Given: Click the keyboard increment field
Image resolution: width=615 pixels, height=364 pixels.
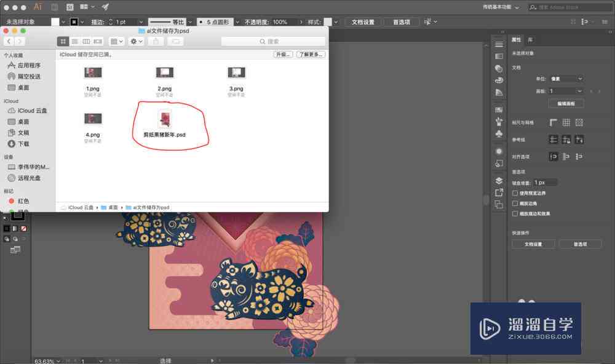Looking at the screenshot, I should 545,183.
